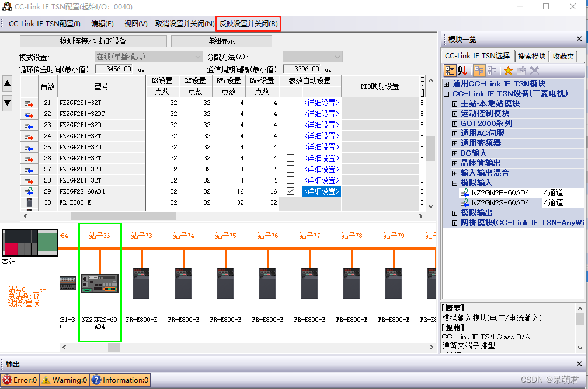Toggle auto parameter checkbox for station 23
This screenshot has height=389, width=588.
tap(290, 124)
